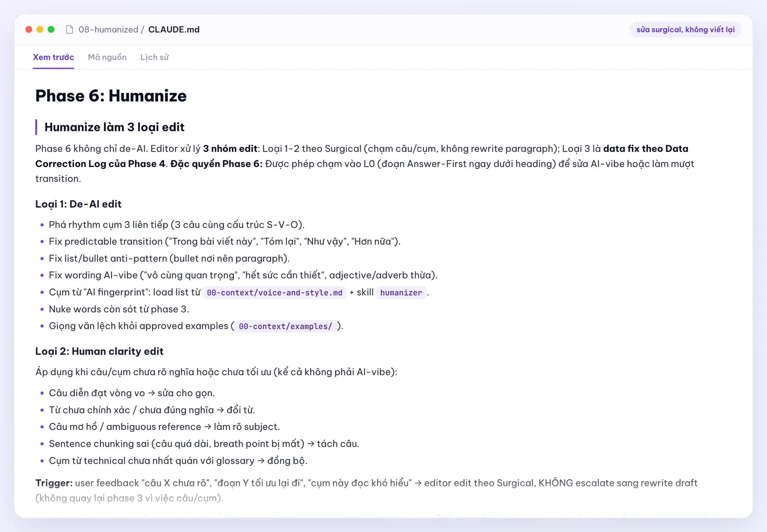The width and height of the screenshot is (767, 532).
Task: Click the 'Humanize làm 3 loại edit' heading
Action: coord(114,127)
